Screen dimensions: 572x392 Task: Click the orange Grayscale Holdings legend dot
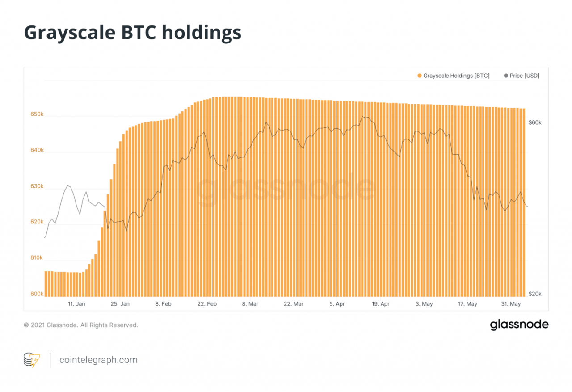420,76
